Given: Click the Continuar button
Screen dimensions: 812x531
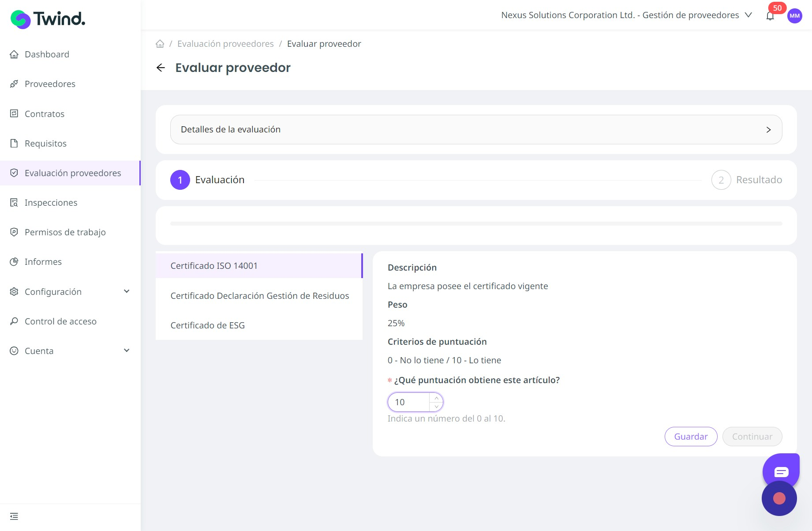Looking at the screenshot, I should [x=752, y=437].
